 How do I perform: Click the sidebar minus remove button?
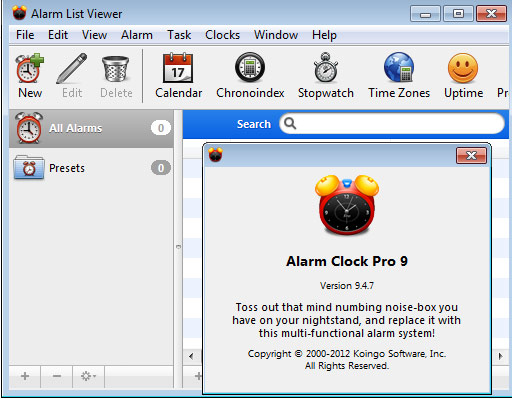(x=57, y=376)
